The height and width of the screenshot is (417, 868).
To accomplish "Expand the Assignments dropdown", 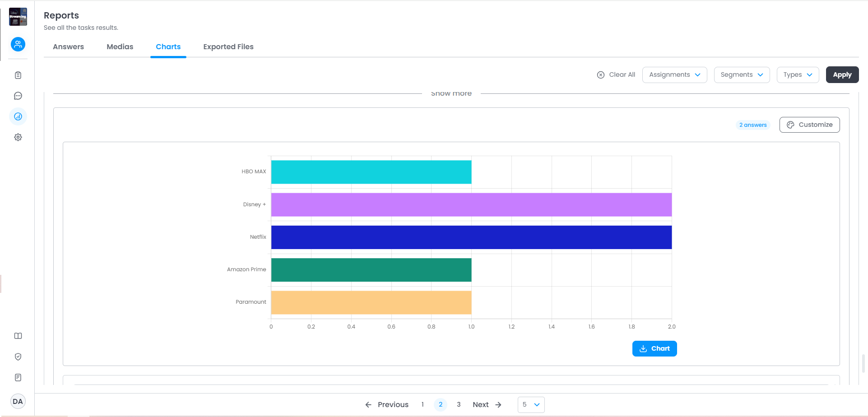I will [x=675, y=74].
